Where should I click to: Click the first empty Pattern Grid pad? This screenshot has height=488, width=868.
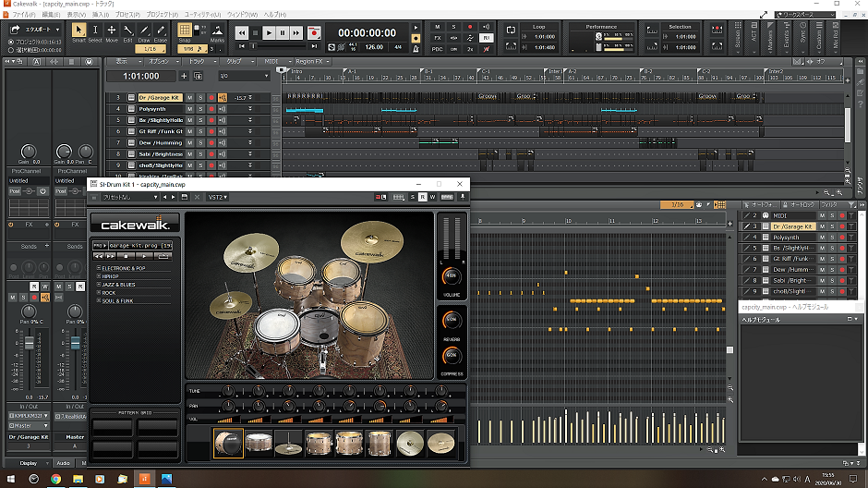[112, 427]
